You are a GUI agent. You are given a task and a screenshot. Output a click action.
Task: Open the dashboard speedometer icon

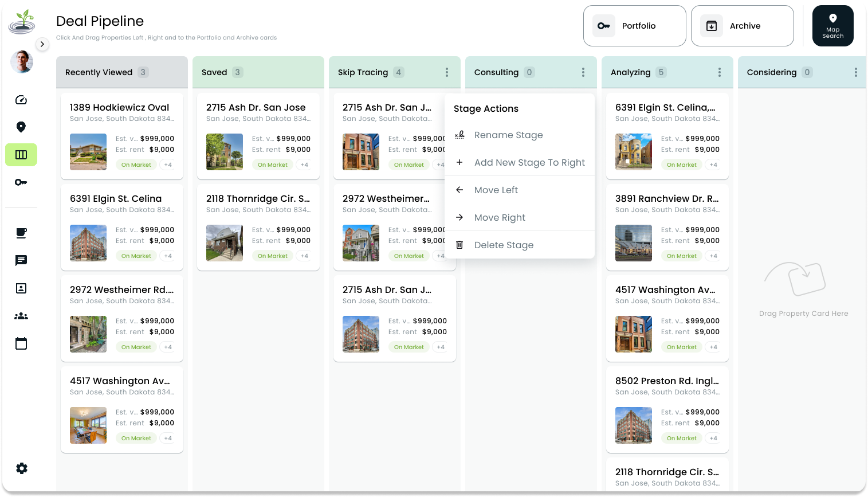pyautogui.click(x=21, y=100)
